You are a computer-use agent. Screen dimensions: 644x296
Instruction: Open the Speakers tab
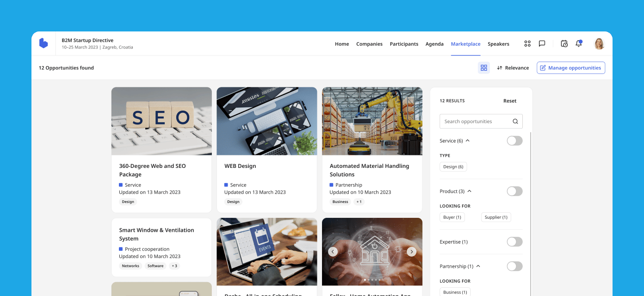pos(498,44)
